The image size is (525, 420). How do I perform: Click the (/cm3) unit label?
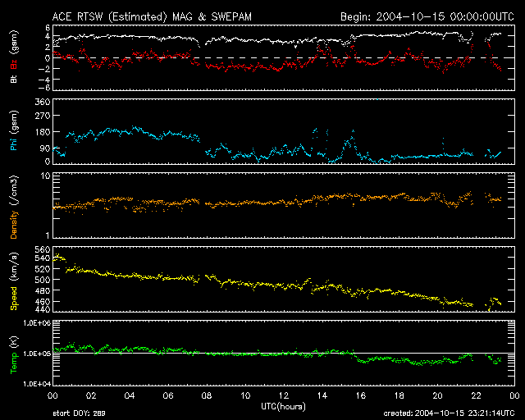(14, 190)
